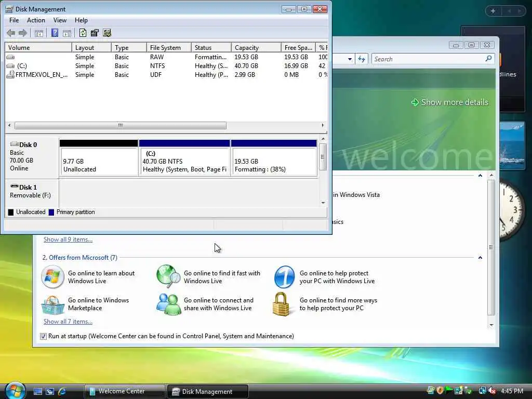Screen dimensions: 532x399
Task: Click the Disk Management taskbar button
Action: tap(208, 392)
